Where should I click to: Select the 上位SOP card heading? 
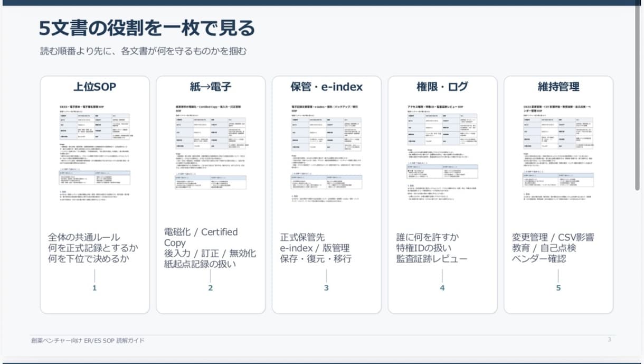pos(94,87)
